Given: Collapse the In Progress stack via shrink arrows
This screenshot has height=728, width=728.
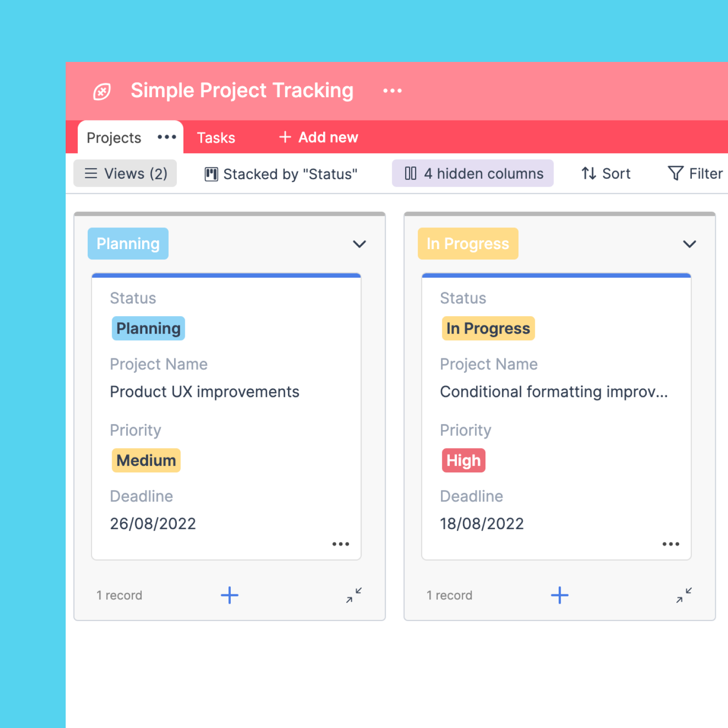Looking at the screenshot, I should point(684,595).
